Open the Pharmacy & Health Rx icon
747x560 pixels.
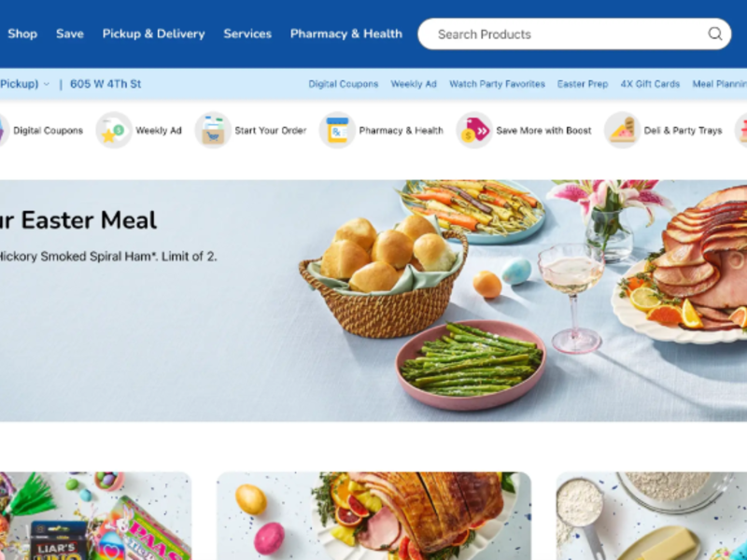point(337,131)
